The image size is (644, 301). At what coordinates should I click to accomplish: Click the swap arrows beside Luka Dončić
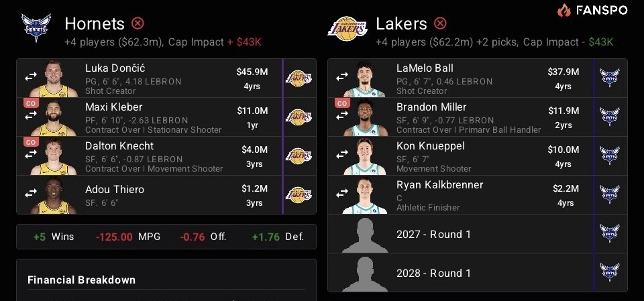click(x=31, y=77)
